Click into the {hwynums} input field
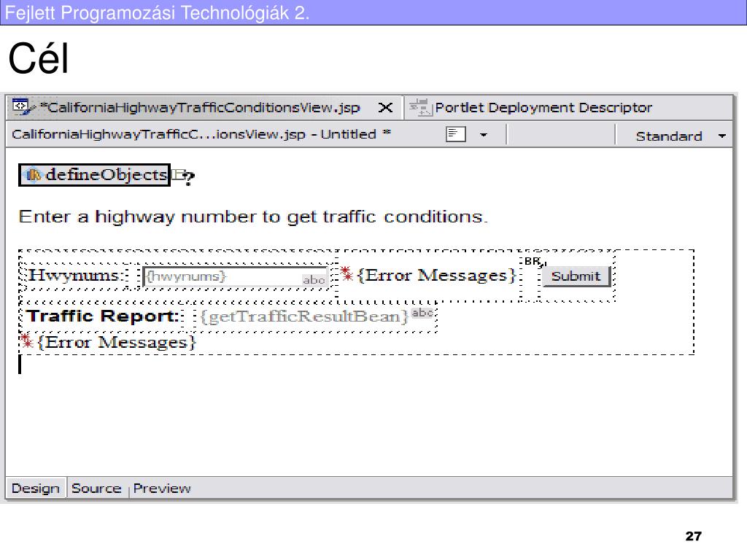 (x=236, y=276)
